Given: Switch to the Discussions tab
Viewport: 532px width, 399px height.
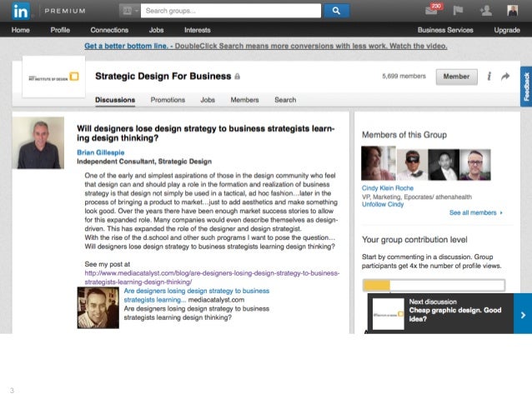Looking at the screenshot, I should [x=115, y=100].
